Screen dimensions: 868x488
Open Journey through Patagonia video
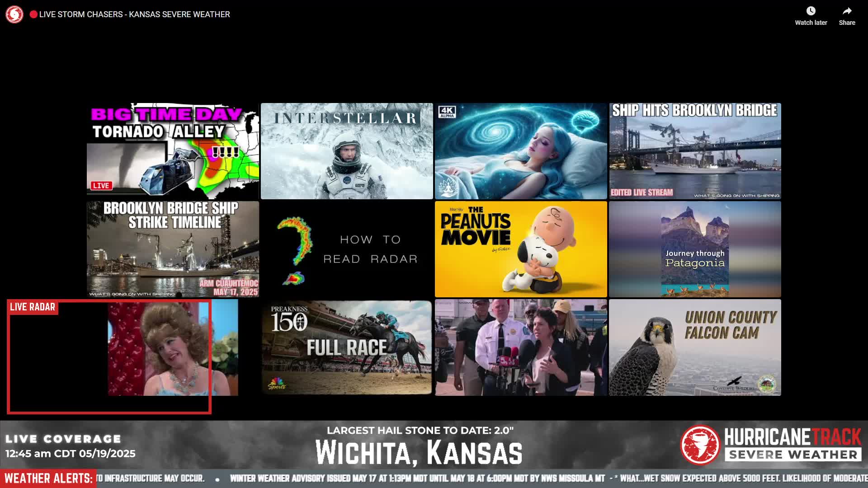(x=695, y=249)
